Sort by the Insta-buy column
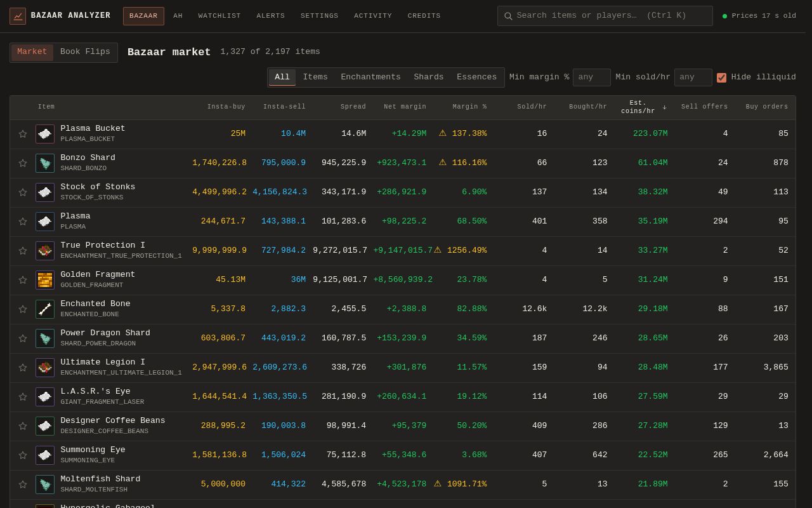The height and width of the screenshot is (508, 812). coord(226,107)
